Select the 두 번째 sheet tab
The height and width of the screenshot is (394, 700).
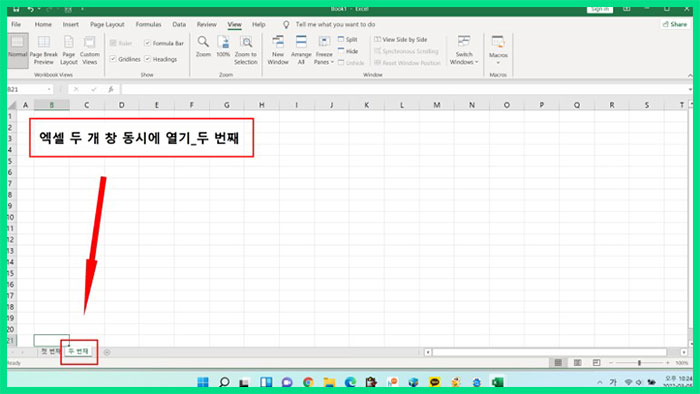78,352
